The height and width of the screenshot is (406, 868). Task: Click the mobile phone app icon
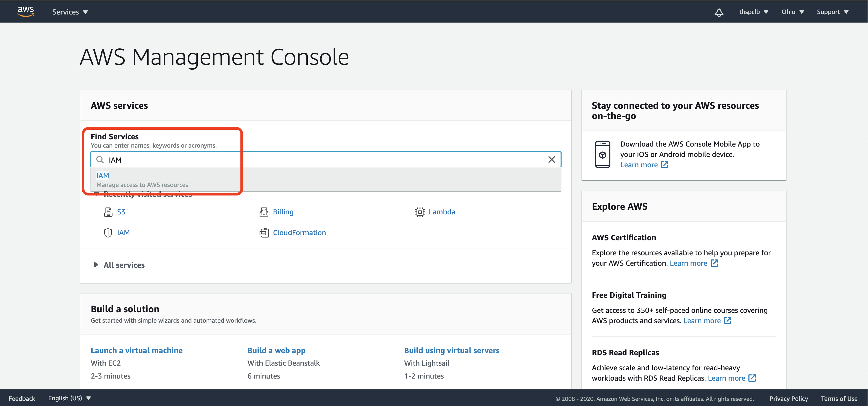(x=602, y=154)
